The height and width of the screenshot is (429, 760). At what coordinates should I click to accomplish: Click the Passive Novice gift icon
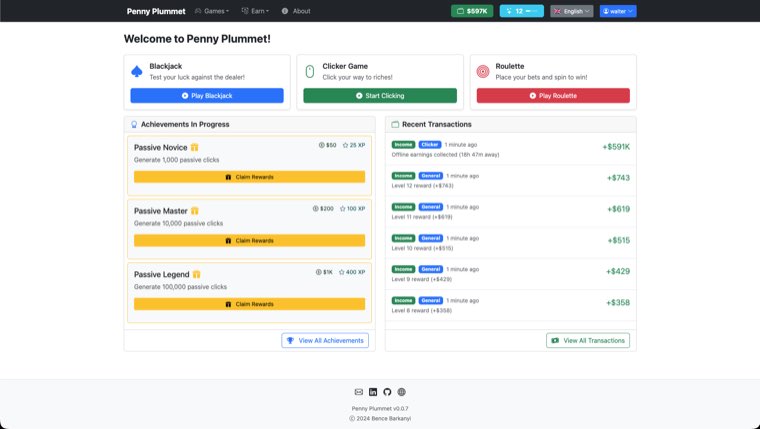[x=195, y=147]
